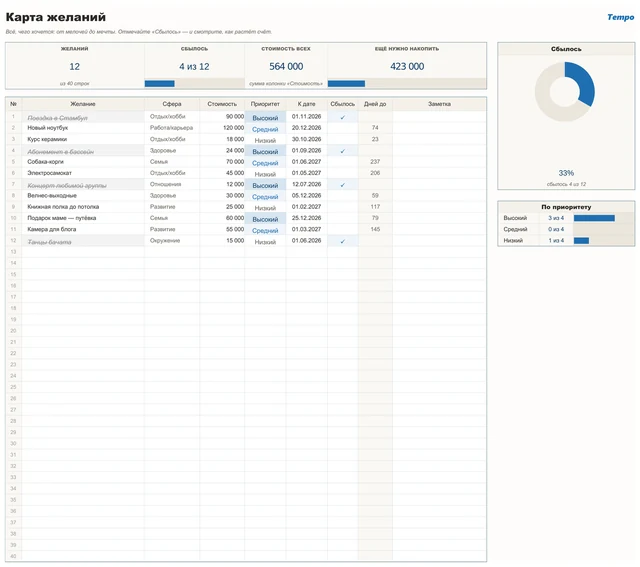The width and height of the screenshot is (640, 567).
Task: Select the 3 из 4 value for Высокий
Action: pos(556,218)
